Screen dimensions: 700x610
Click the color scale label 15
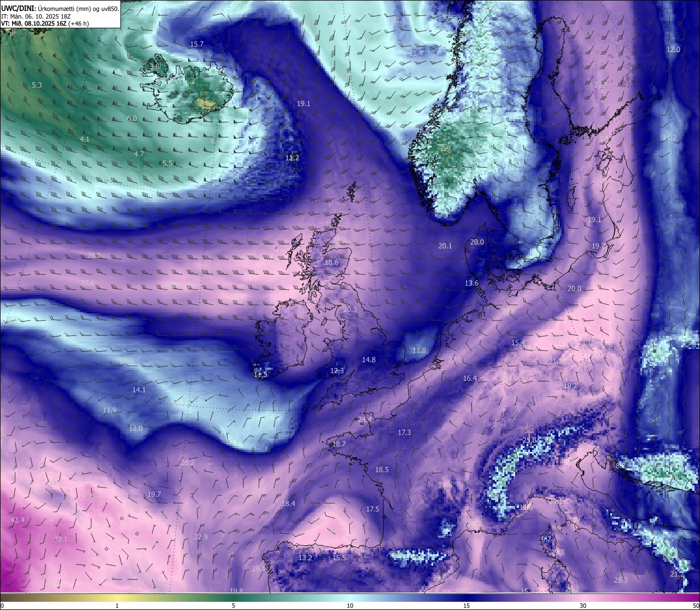click(x=466, y=606)
